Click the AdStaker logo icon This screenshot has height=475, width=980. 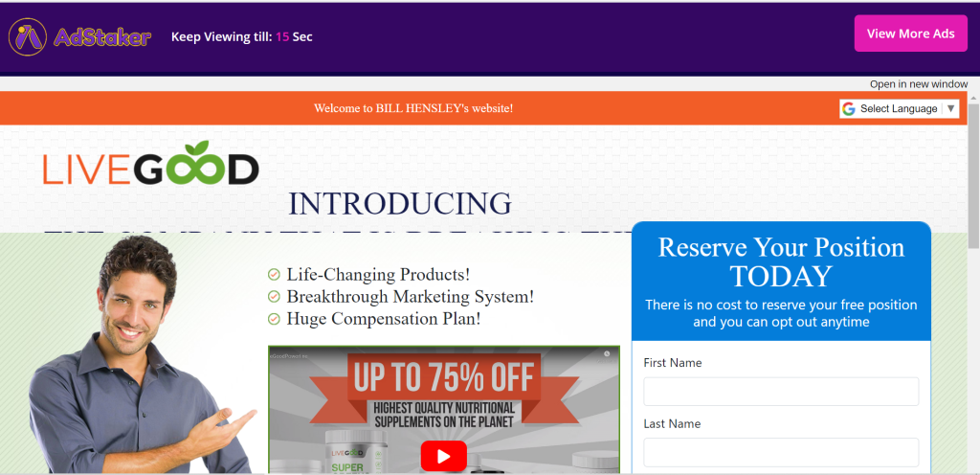(28, 37)
